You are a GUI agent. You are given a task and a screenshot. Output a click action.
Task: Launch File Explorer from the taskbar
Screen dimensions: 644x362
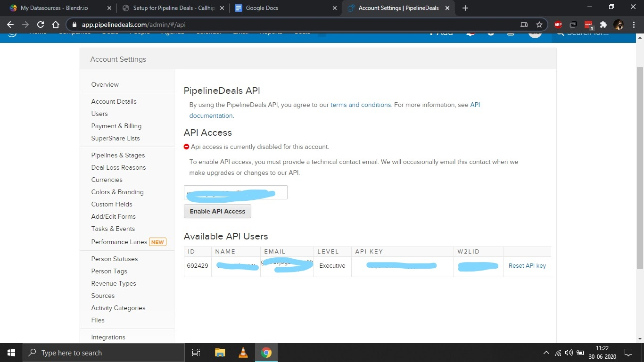click(220, 353)
